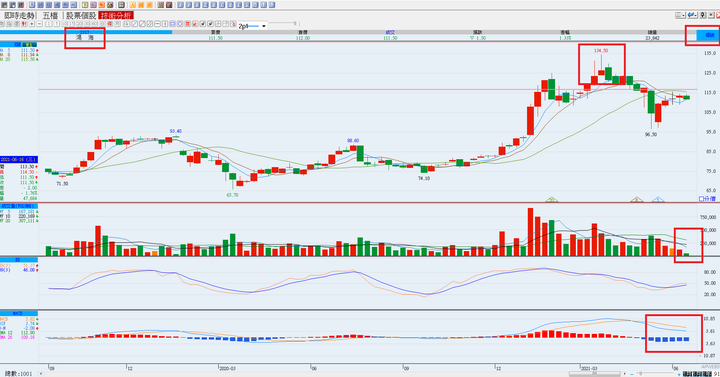Click the 134.50 high price label
Screen dimensions: 720x377
coord(601,51)
